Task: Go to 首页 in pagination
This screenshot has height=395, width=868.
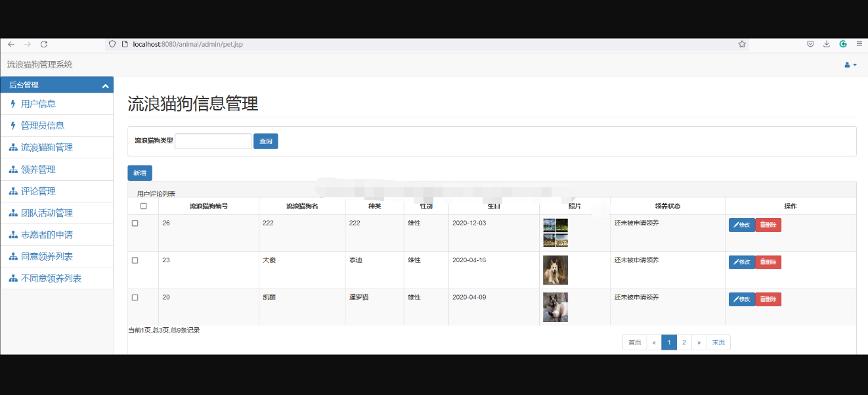Action: coord(634,342)
